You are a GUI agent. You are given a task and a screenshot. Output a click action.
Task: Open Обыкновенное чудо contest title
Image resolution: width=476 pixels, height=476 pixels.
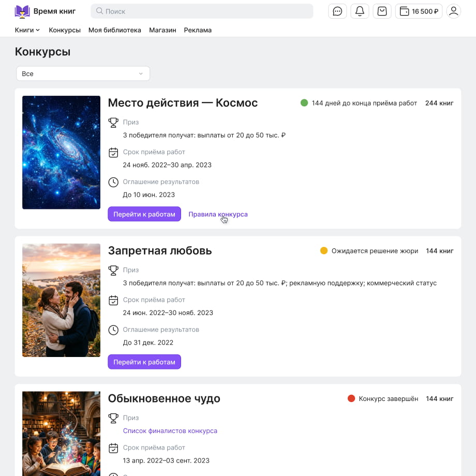[164, 398]
